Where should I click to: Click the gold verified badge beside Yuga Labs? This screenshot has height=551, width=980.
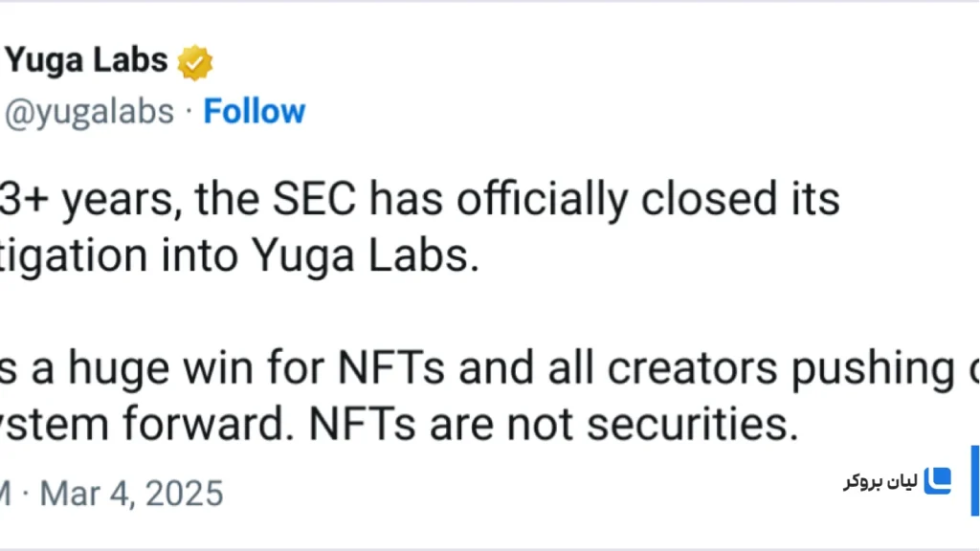[195, 62]
